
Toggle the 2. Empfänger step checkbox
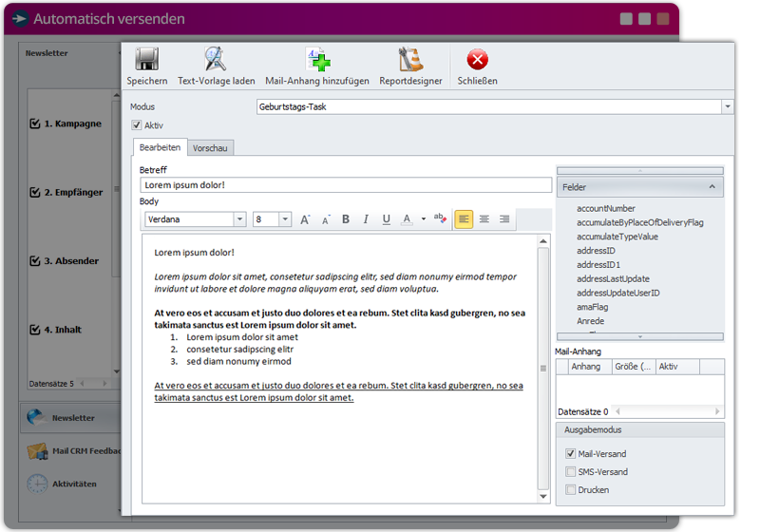click(x=35, y=192)
